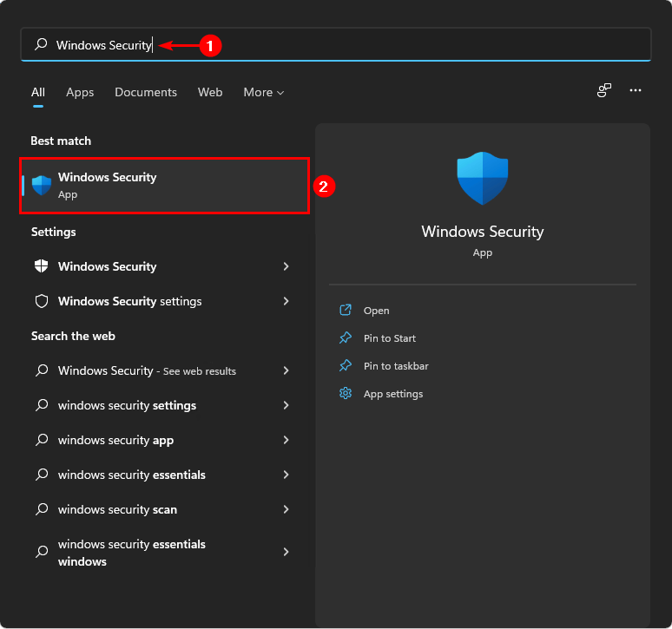Viewport: 672px width, 629px height.
Task: Click search icon on single-line 'windows security essentials' row
Action: pos(42,474)
